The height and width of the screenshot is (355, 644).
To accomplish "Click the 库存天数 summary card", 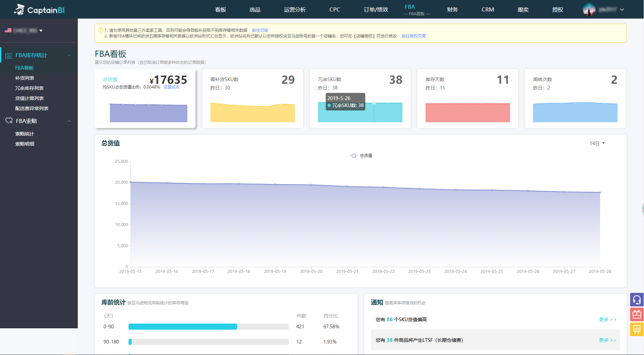I will (x=467, y=98).
